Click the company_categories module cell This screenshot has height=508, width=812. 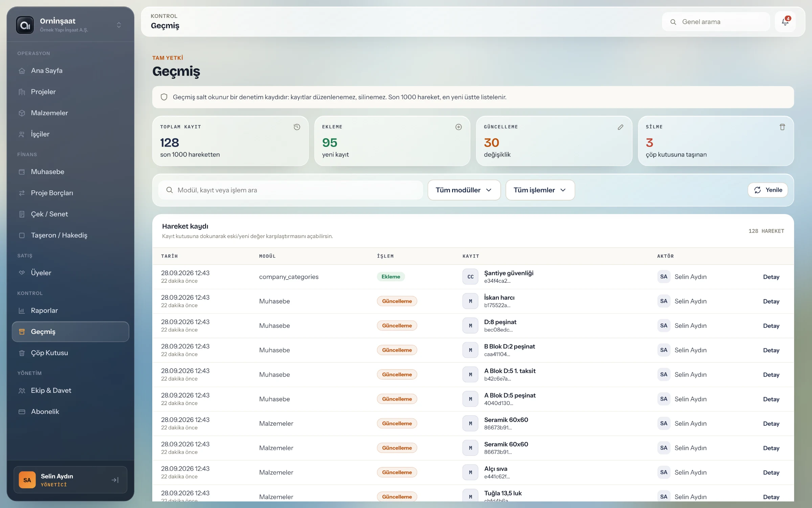click(289, 277)
